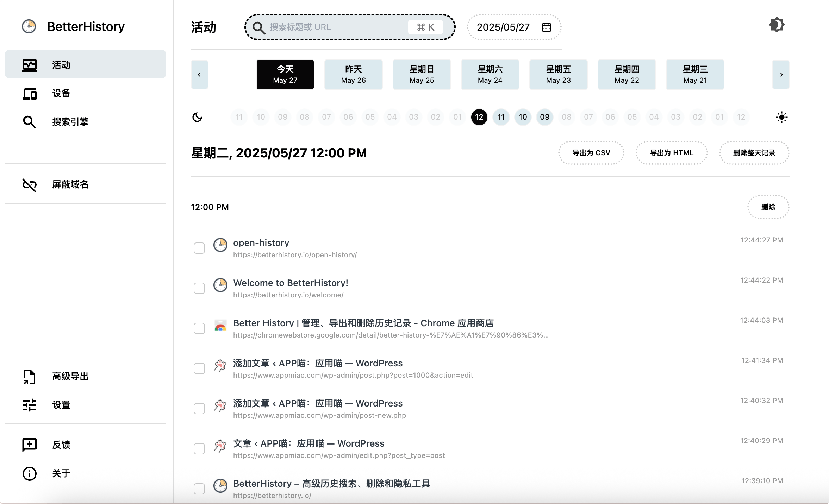The image size is (829, 504).
Task: Advance days with right chevron arrow
Action: pos(781,75)
